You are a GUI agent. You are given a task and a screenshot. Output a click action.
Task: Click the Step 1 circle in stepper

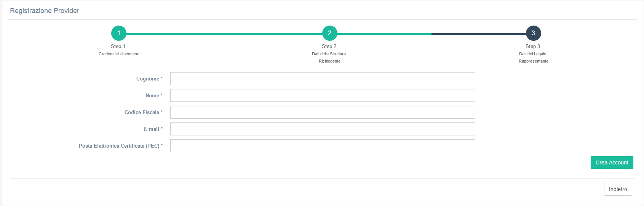(119, 33)
